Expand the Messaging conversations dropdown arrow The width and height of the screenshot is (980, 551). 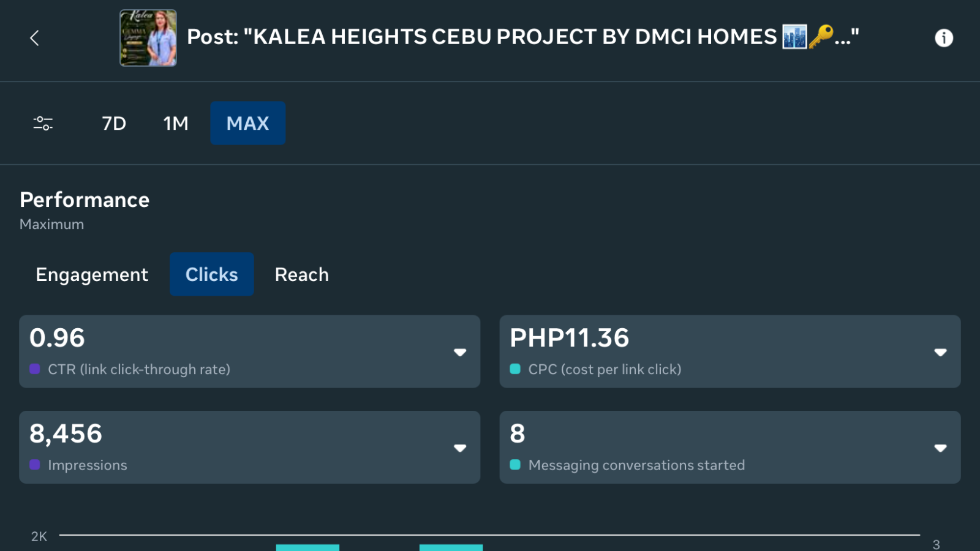tap(940, 448)
